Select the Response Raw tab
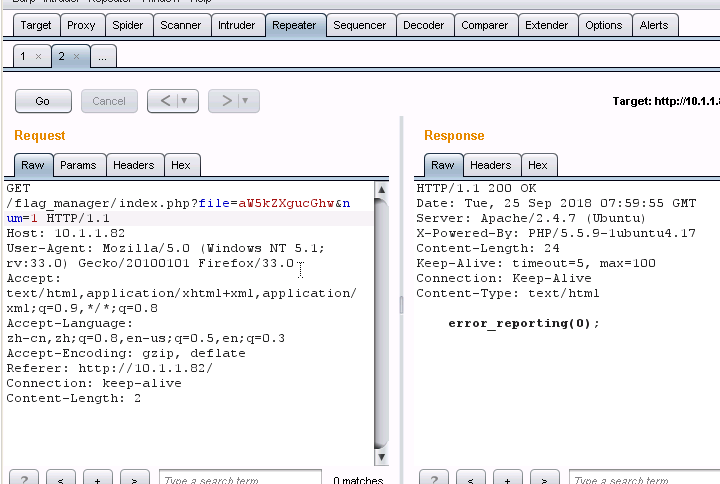 (443, 165)
